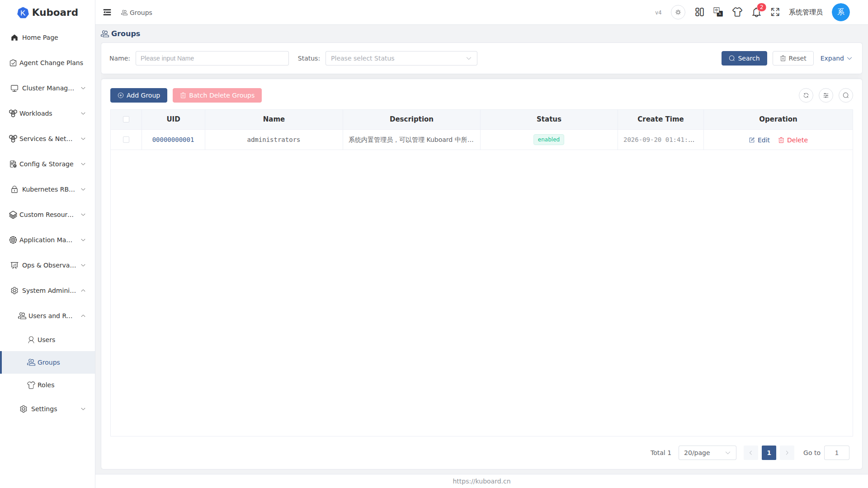
Task: Click the enabled status tag
Action: click(x=549, y=140)
